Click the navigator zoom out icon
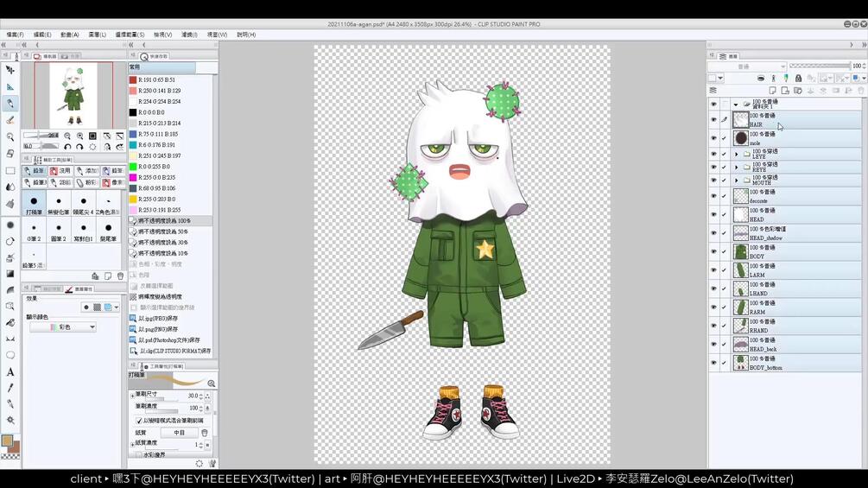Screen dimensions: 868x488 coord(67,136)
